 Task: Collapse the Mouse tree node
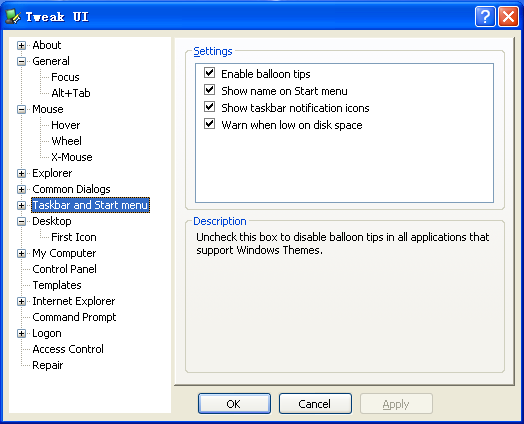coord(21,110)
